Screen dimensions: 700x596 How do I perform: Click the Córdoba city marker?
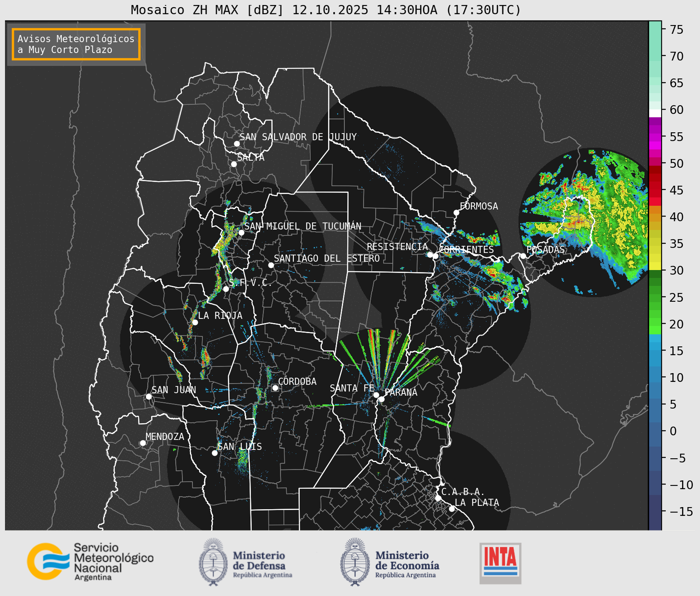click(x=275, y=388)
